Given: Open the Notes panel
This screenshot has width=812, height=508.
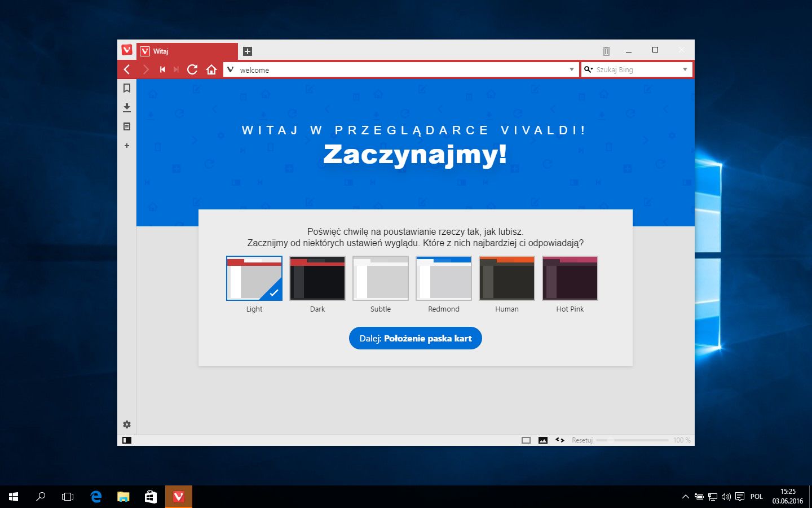Looking at the screenshot, I should click(x=127, y=126).
